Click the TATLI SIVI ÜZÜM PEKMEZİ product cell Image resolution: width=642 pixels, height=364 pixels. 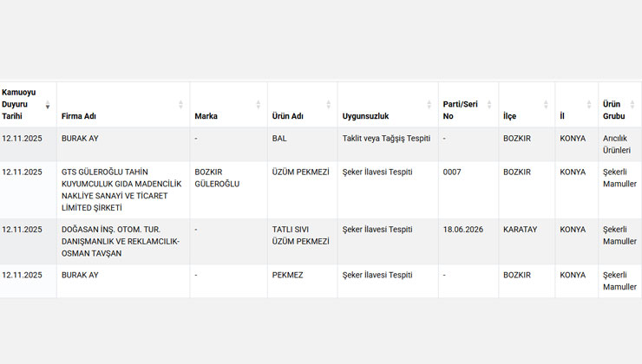(300, 235)
